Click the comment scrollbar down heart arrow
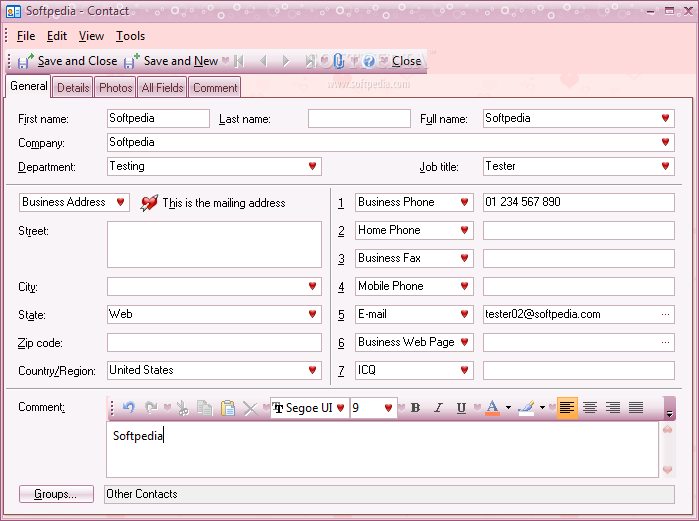 [667, 469]
